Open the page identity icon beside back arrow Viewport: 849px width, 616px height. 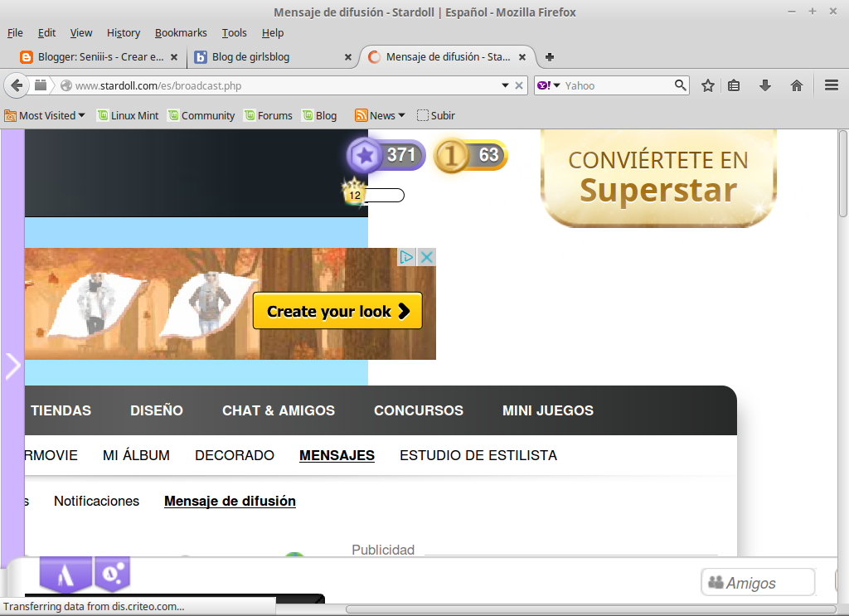(66, 85)
